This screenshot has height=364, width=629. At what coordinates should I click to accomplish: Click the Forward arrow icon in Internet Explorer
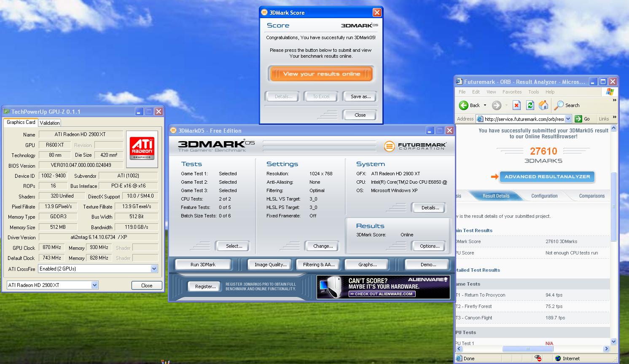click(x=497, y=105)
